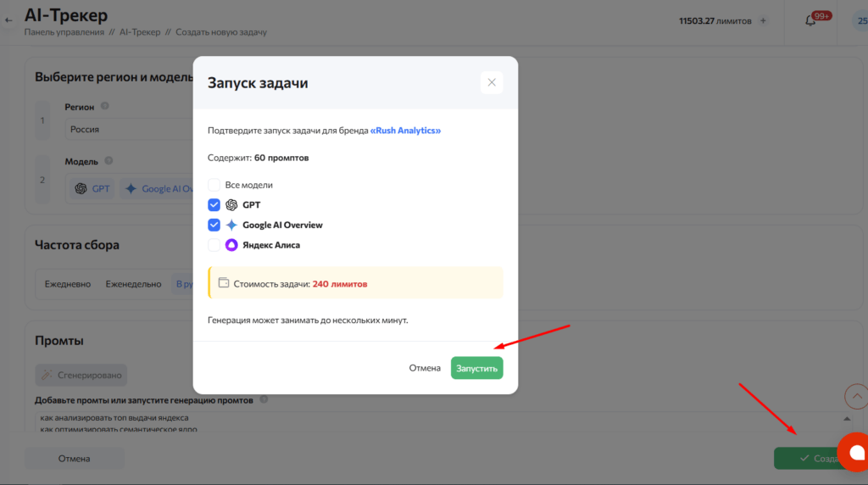This screenshot has height=485, width=868.
Task: Uncheck the Google AI Overview checkbox
Action: [x=214, y=226]
